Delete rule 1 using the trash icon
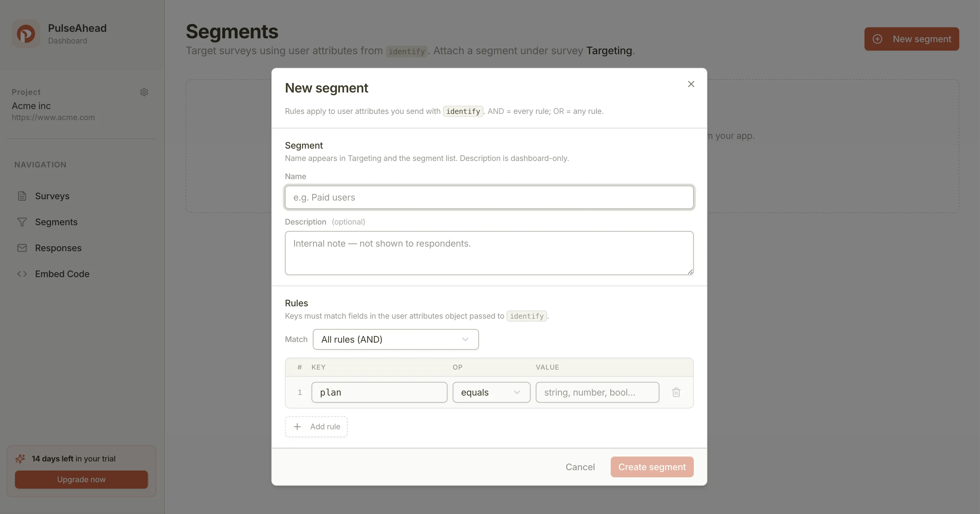 pyautogui.click(x=676, y=392)
